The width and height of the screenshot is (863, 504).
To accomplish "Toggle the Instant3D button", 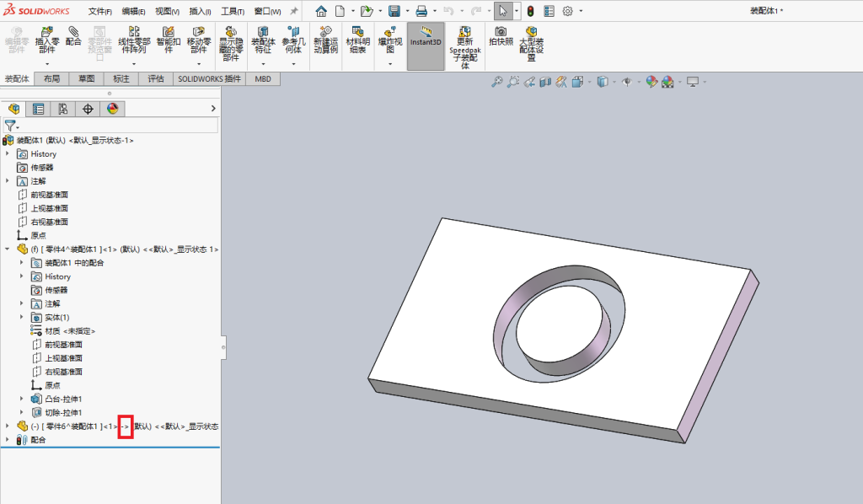I will (x=426, y=46).
